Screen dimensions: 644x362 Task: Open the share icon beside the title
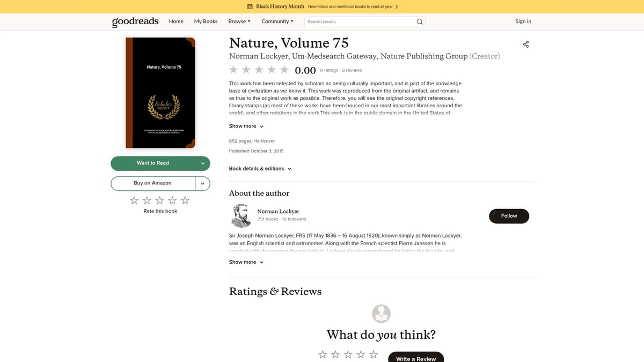point(526,45)
